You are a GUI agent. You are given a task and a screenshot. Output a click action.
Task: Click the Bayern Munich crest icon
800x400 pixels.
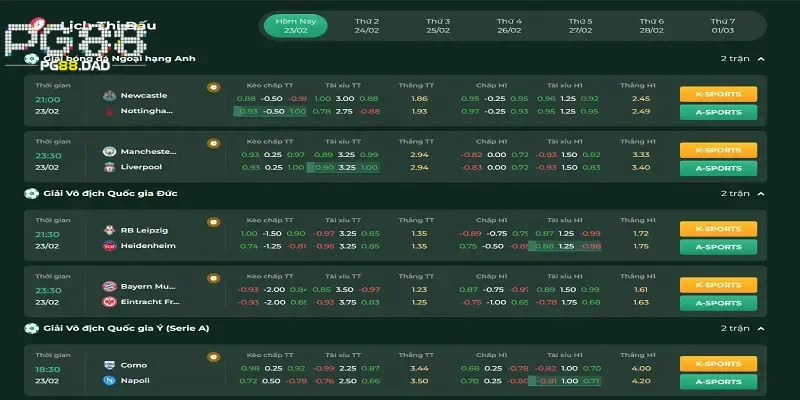(109, 286)
